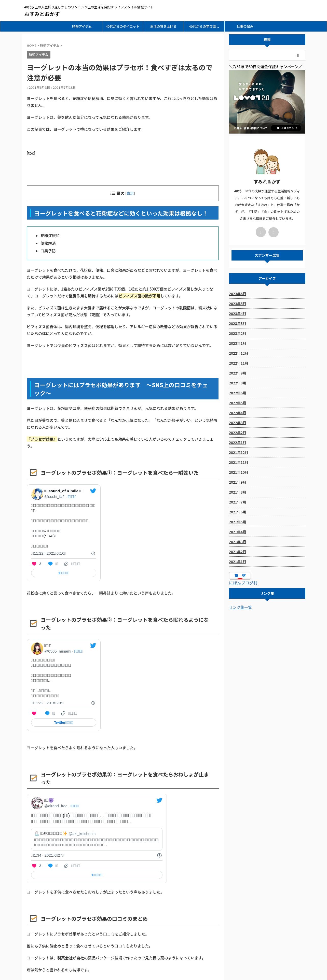Open 2021年1月 archive link
Screen dimensions: 327x980
coord(238,561)
